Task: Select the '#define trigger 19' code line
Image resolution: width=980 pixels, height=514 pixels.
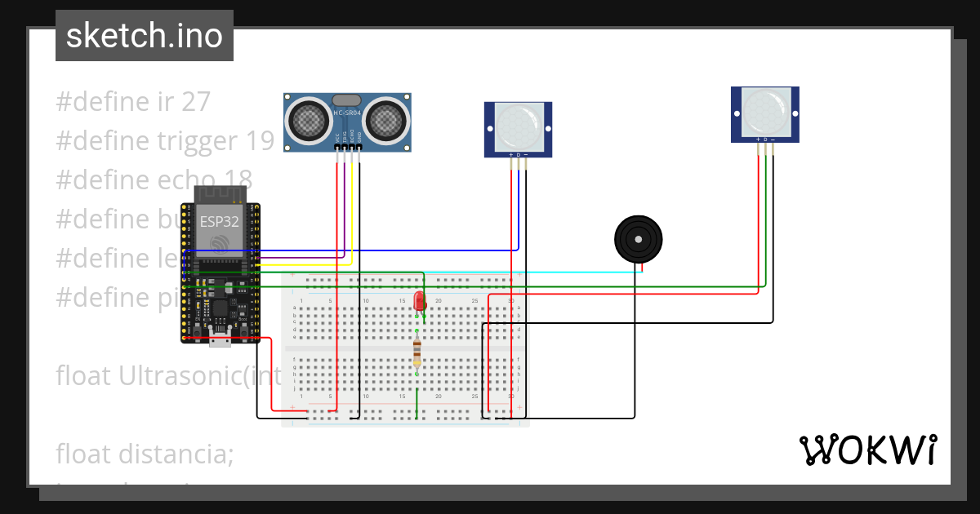Action: point(164,140)
